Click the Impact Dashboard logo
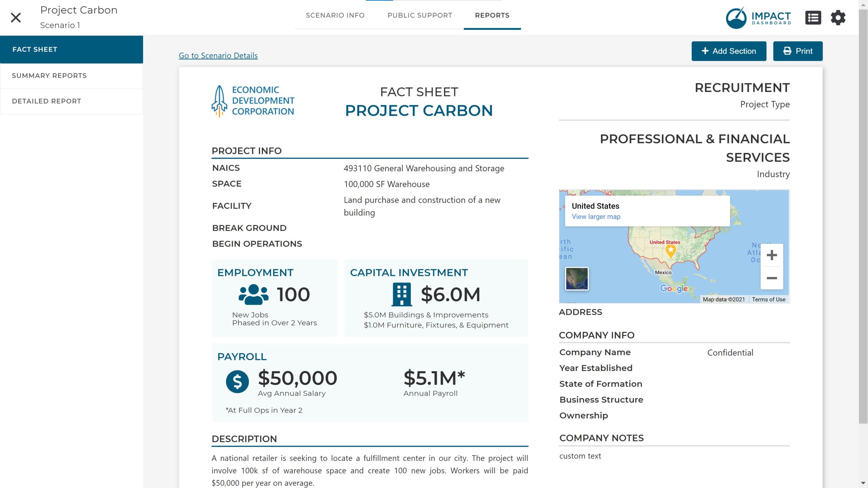The image size is (868, 488). [758, 18]
